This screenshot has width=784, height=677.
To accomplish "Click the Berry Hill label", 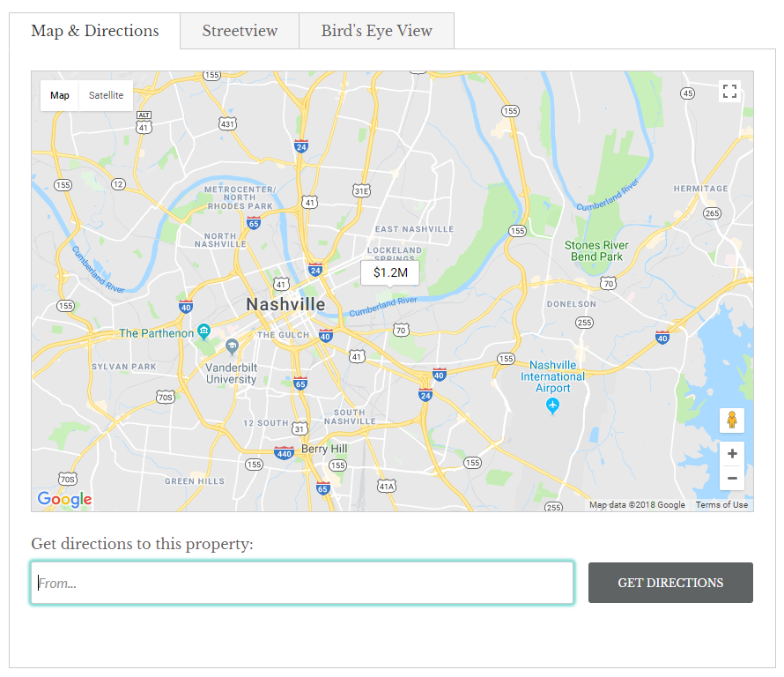I will 324,449.
